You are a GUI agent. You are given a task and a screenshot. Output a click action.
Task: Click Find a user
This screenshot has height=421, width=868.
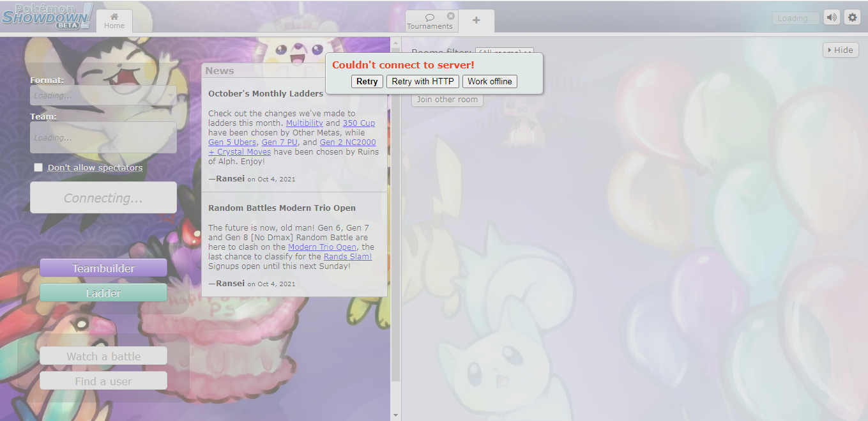pyautogui.click(x=103, y=381)
